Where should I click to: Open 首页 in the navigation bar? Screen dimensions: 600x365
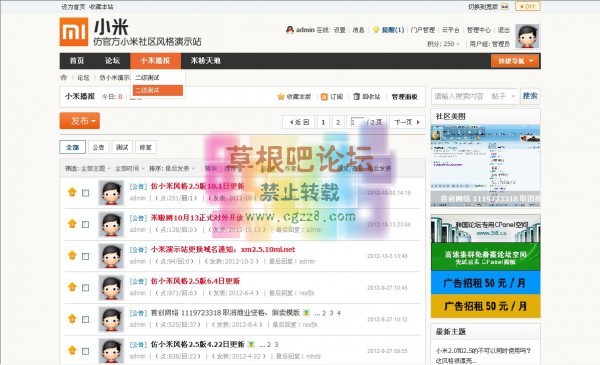pos(77,61)
